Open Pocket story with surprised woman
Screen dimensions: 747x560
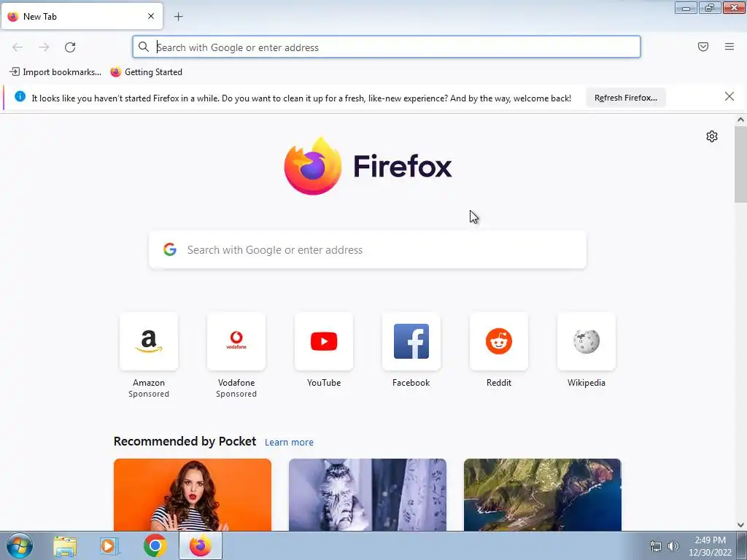pos(193,495)
